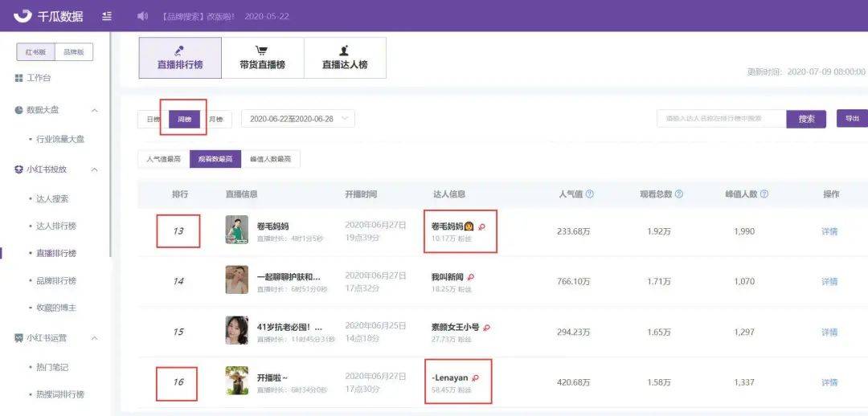Switch to 红书版 version toggle
The image size is (868, 416).
pos(36,52)
